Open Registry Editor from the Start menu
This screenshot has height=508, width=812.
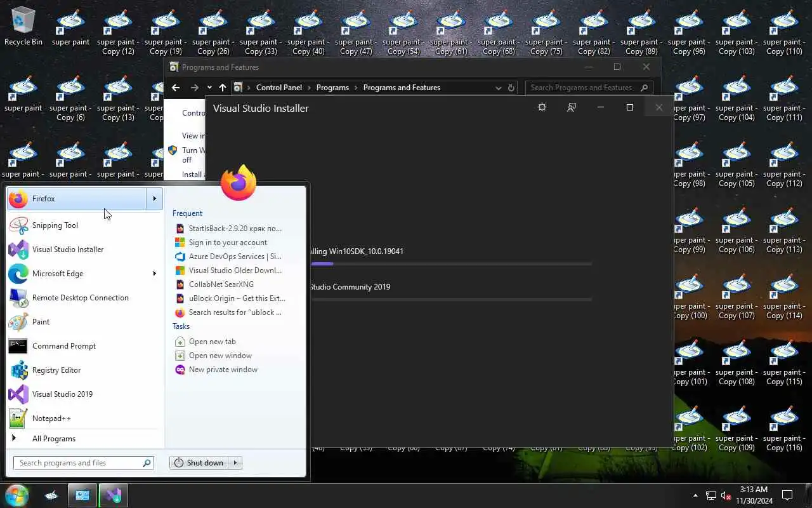pyautogui.click(x=85, y=370)
